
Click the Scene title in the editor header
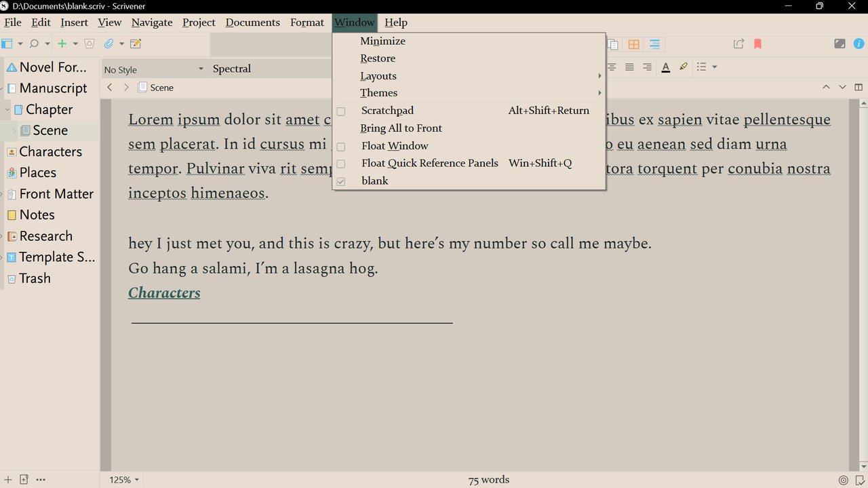coord(162,88)
